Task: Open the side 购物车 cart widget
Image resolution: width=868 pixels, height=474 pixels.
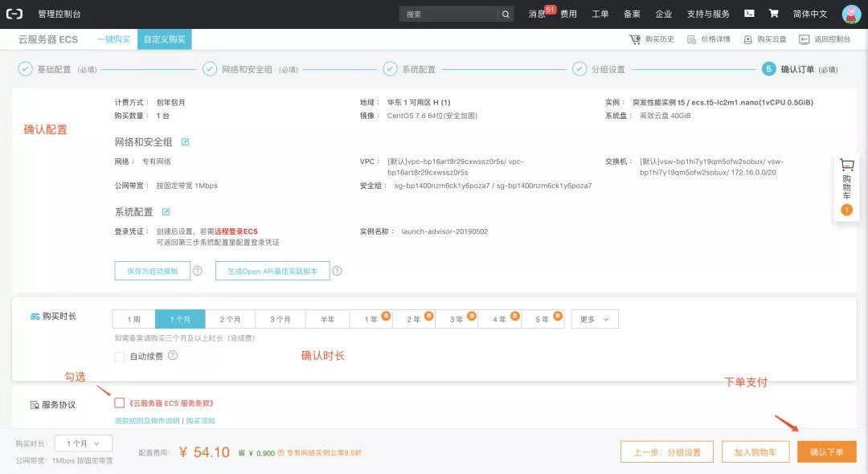Action: coord(846,187)
